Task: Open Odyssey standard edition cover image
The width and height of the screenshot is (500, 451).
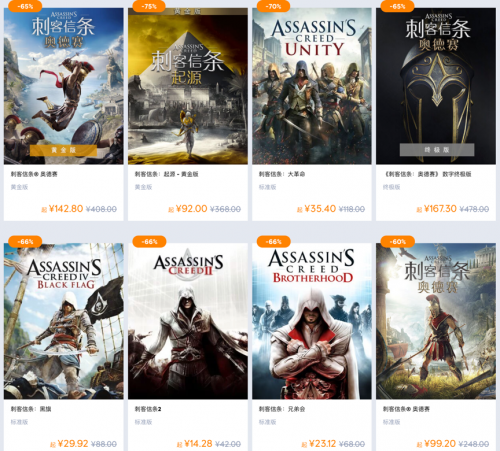Action: click(x=436, y=321)
